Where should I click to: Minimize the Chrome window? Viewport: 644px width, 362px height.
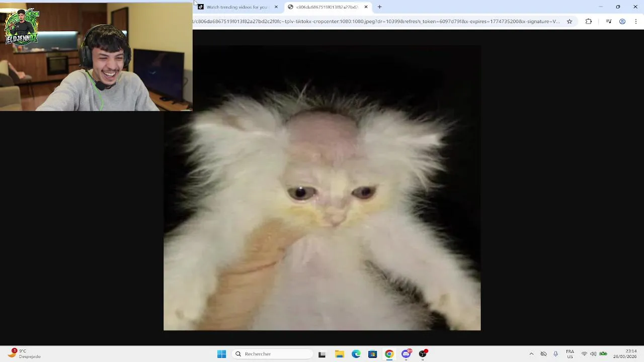(601, 7)
